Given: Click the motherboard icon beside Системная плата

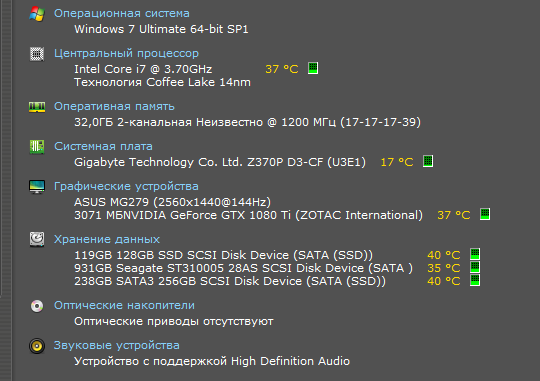Looking at the screenshot, I should [x=37, y=147].
